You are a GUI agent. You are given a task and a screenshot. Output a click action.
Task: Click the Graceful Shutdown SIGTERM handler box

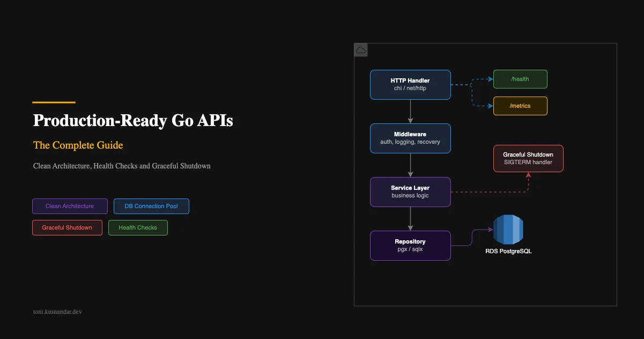point(528,158)
